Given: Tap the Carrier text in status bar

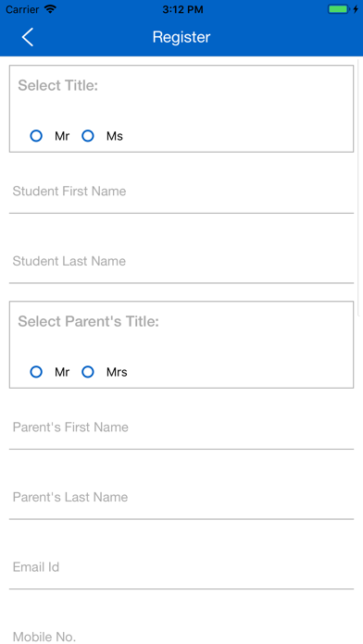Looking at the screenshot, I should click(x=22, y=9).
